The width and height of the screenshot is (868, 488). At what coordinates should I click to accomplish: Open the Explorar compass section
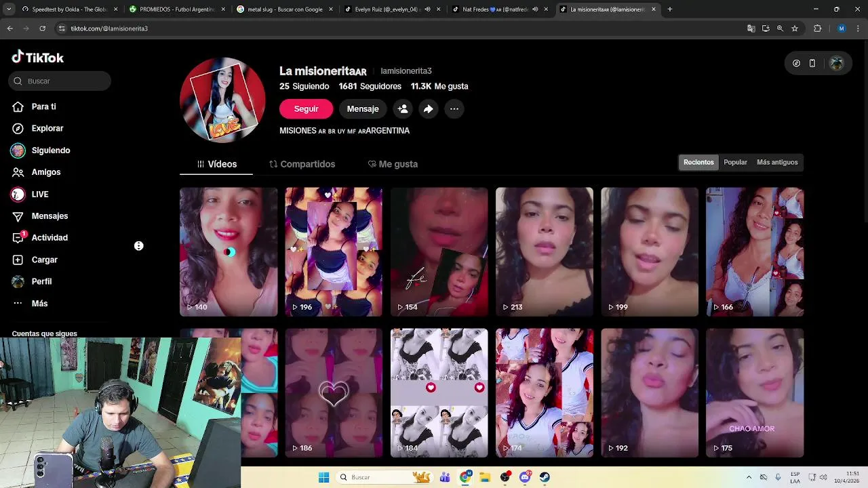37,128
